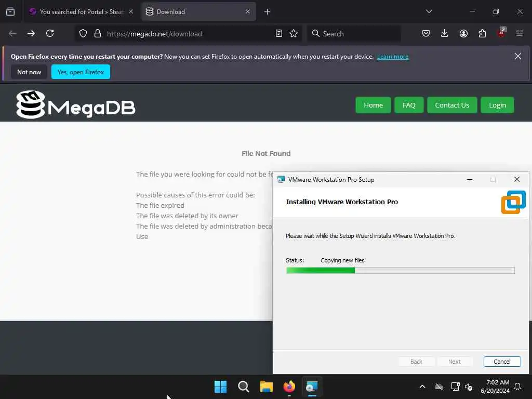Follow the Learn more link
532x399 pixels.
point(393,57)
